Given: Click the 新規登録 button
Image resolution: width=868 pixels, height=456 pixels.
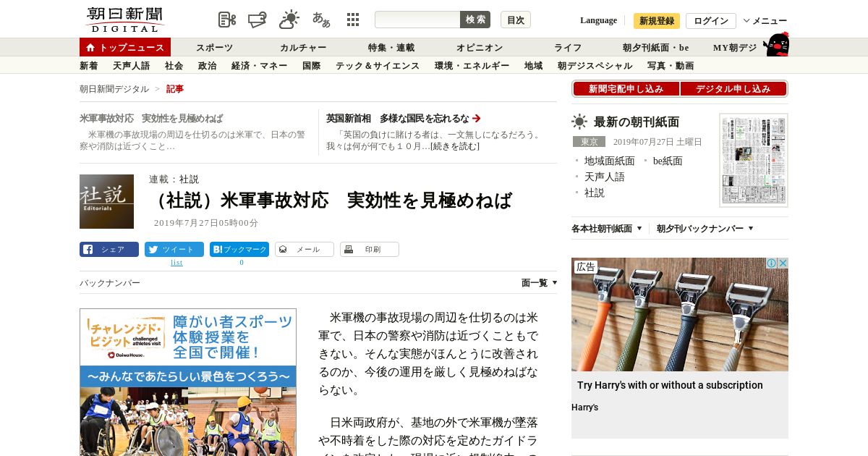Looking at the screenshot, I should (x=657, y=21).
